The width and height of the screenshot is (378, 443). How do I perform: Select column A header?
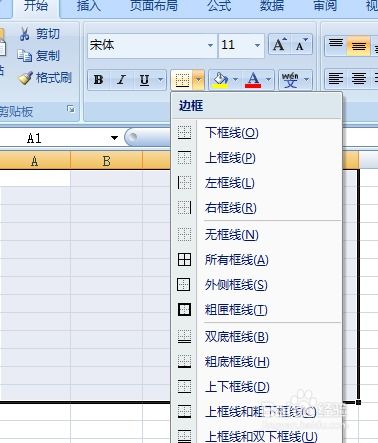click(35, 161)
